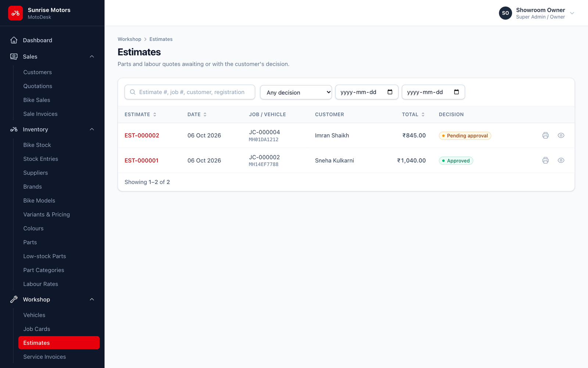The image size is (588, 368).
Task: Click customer name Imran Shaikh
Action: (x=332, y=135)
